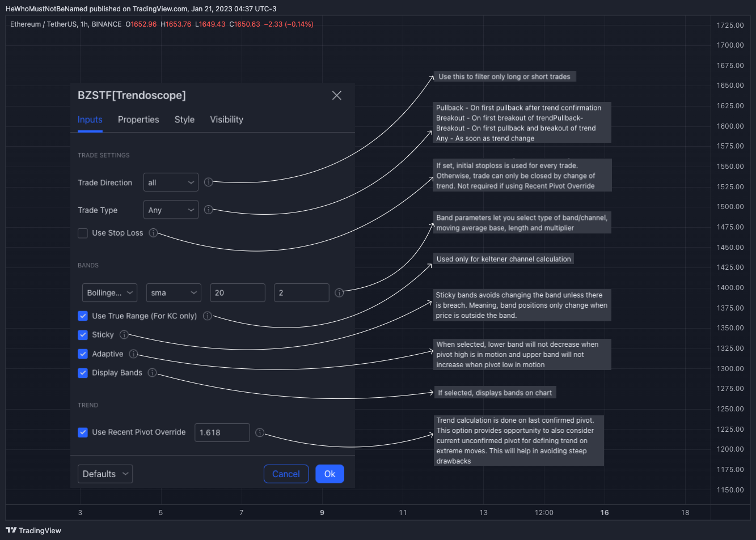Click the info icon next to Adaptive
Screen dimensions: 756x540
click(133, 354)
